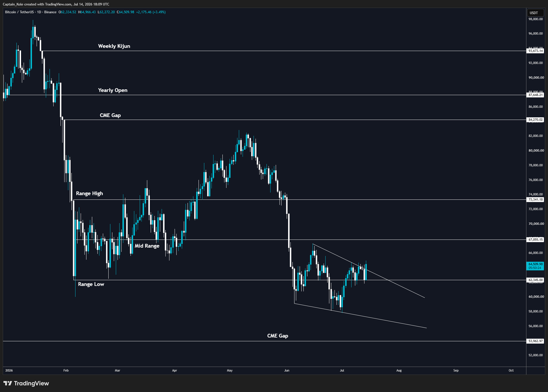Click the 62,345.00 price tag
The width and height of the screenshot is (548, 392).
535,280
